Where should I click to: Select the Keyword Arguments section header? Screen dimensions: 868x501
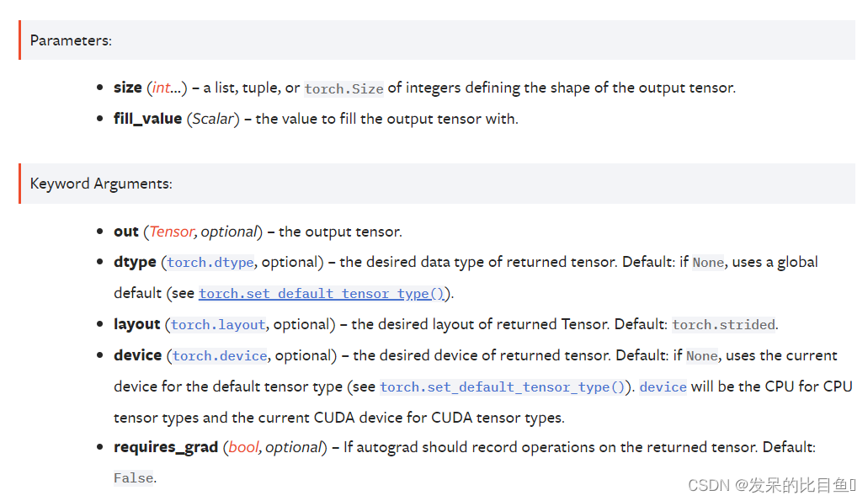(437, 184)
